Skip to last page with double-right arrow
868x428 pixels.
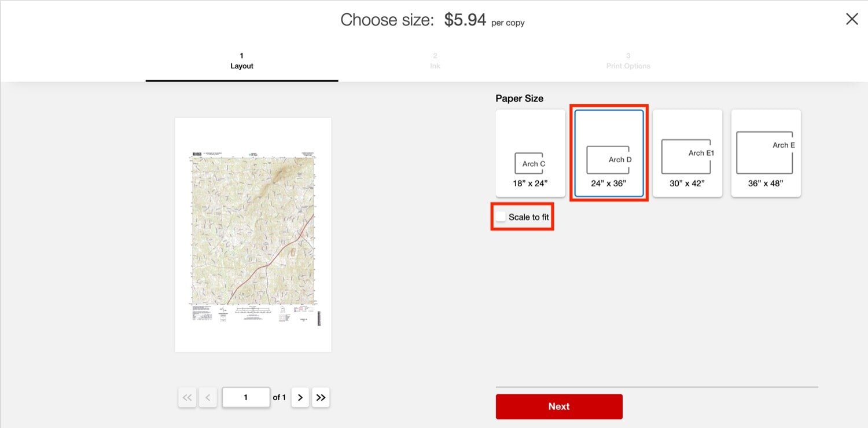coord(321,397)
